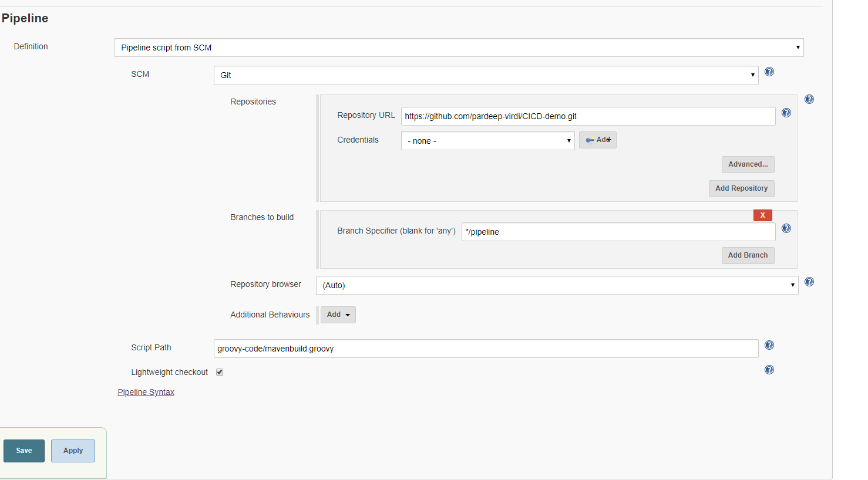Open the Script Path help icon

click(769, 345)
